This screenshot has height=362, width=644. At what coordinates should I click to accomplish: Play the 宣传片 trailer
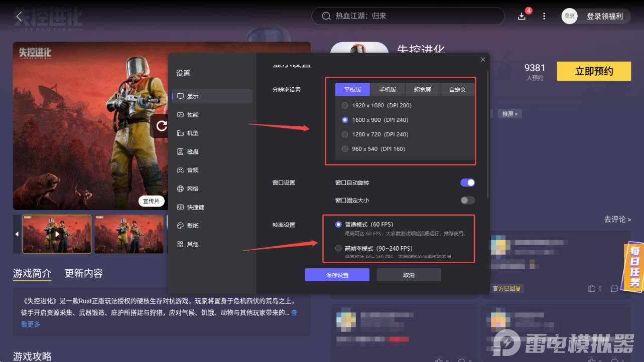point(151,201)
